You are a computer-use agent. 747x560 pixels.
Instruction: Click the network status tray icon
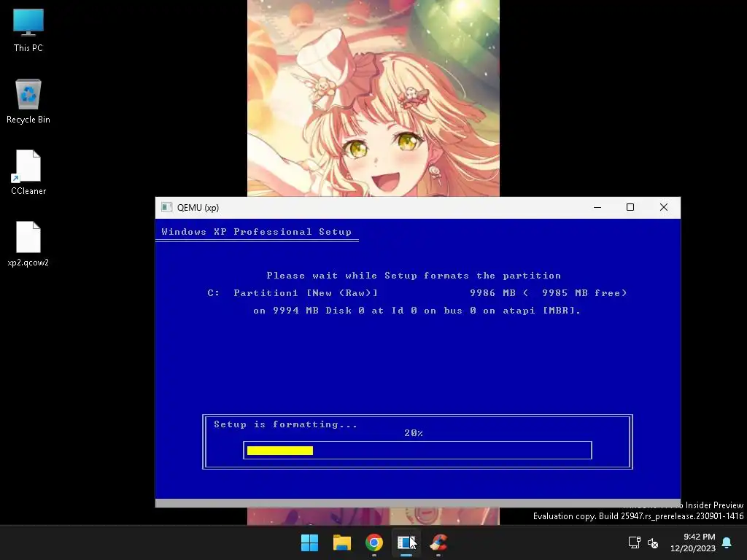click(x=634, y=542)
